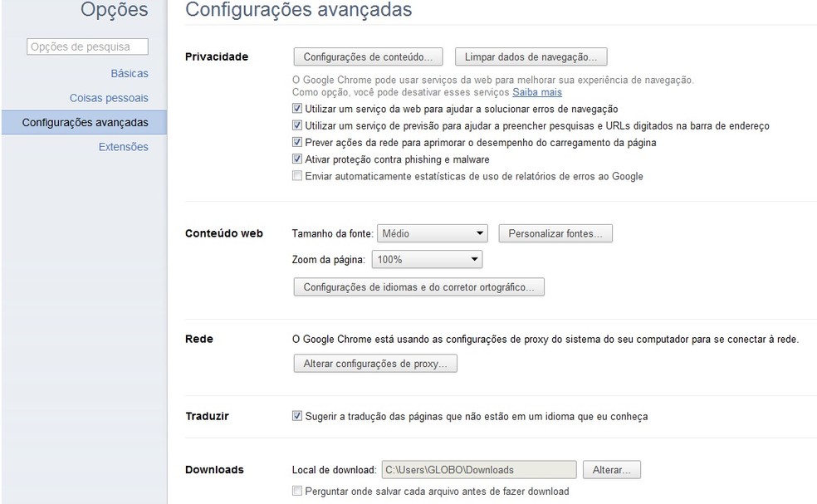
Task: Click Alterar to change download location
Action: pos(612,469)
